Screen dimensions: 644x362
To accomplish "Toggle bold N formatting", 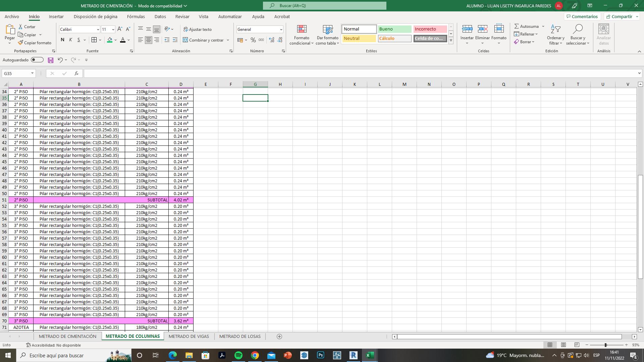I will pos(62,40).
